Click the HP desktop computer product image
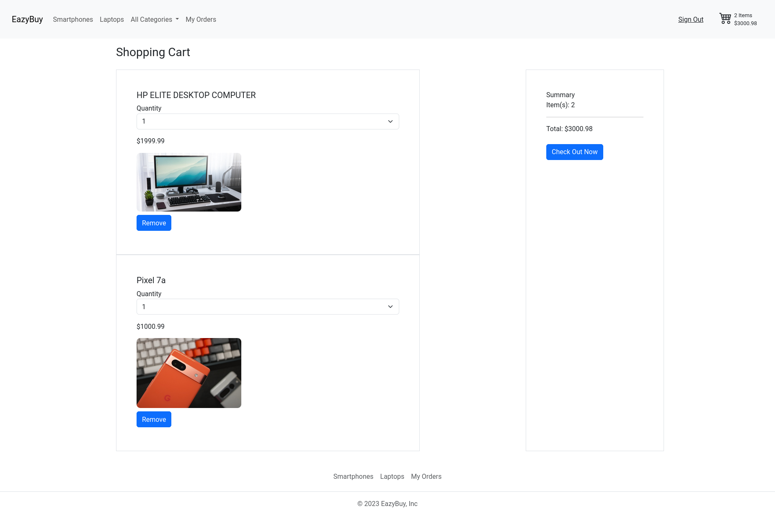The image size is (775, 532). pyautogui.click(x=189, y=182)
